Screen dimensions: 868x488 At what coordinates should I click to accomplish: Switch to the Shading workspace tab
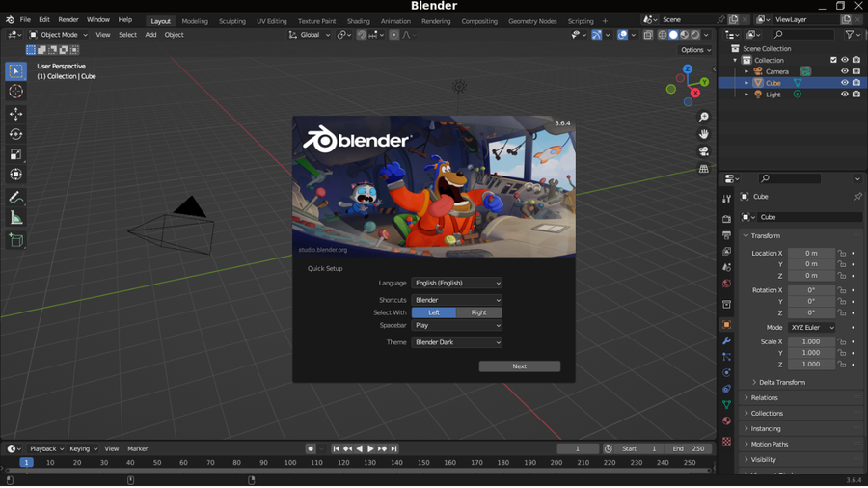(358, 21)
